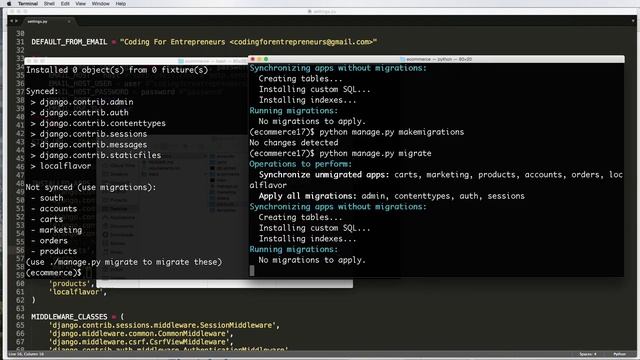Click '(use ./manage.py migrate to migrate these)' line

coord(124,262)
